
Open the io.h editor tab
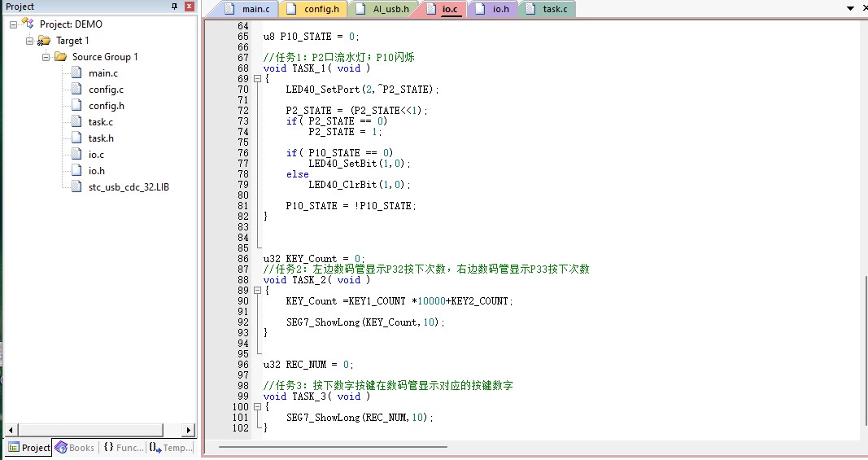point(493,9)
